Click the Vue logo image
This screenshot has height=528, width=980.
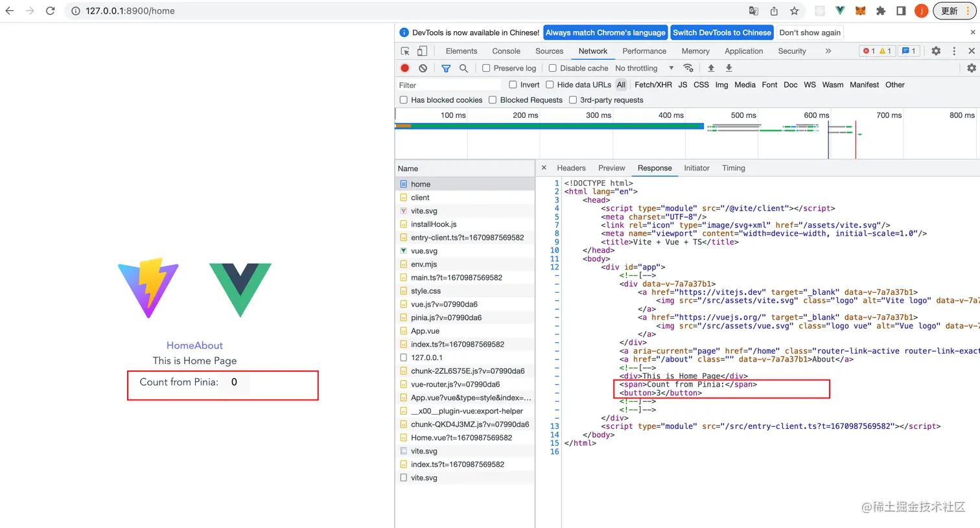(x=240, y=290)
